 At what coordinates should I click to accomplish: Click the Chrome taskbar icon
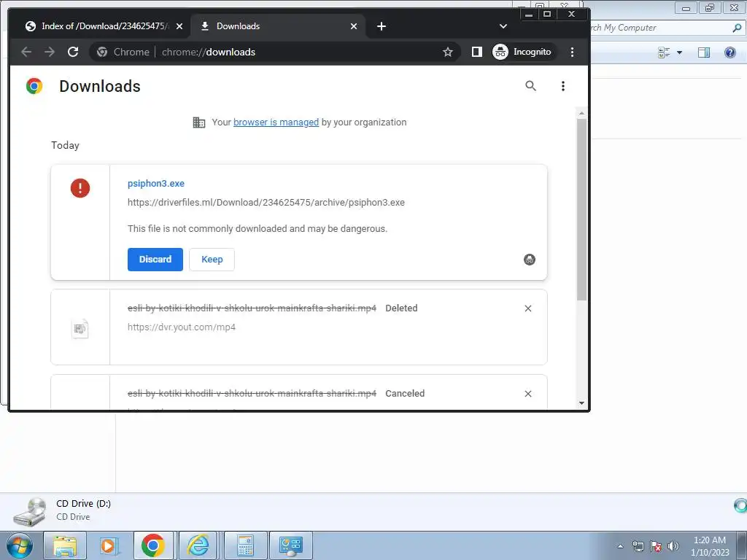pyautogui.click(x=153, y=545)
